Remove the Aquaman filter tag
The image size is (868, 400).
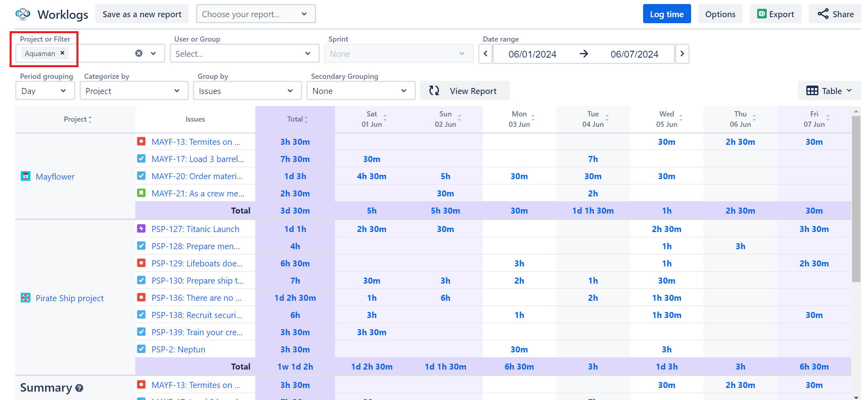(62, 53)
